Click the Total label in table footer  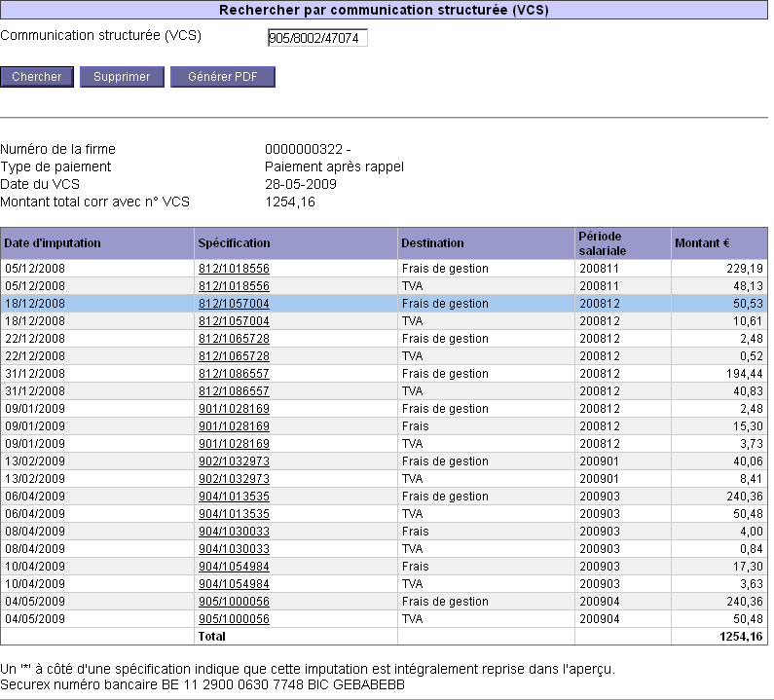(x=212, y=637)
